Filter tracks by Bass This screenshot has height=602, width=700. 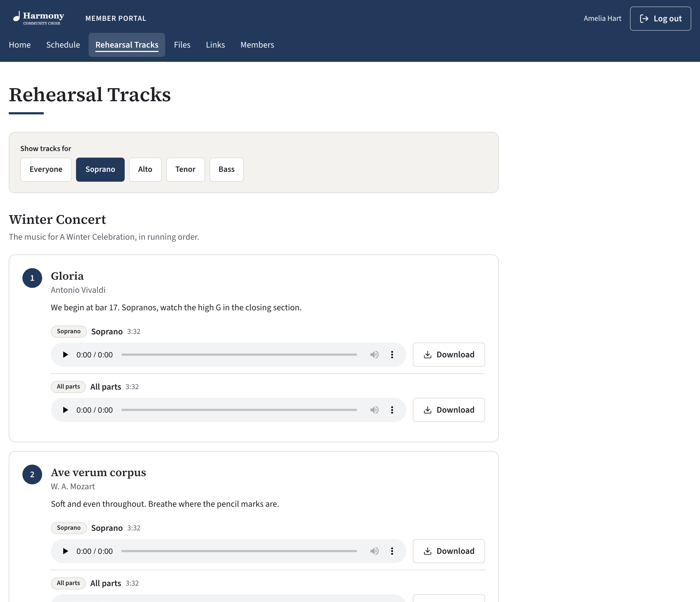(x=226, y=169)
